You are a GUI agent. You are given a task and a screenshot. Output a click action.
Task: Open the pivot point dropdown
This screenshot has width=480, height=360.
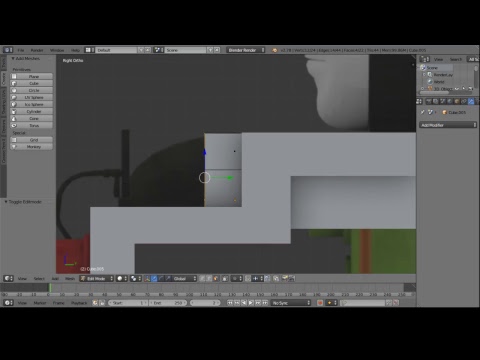pos(136,278)
